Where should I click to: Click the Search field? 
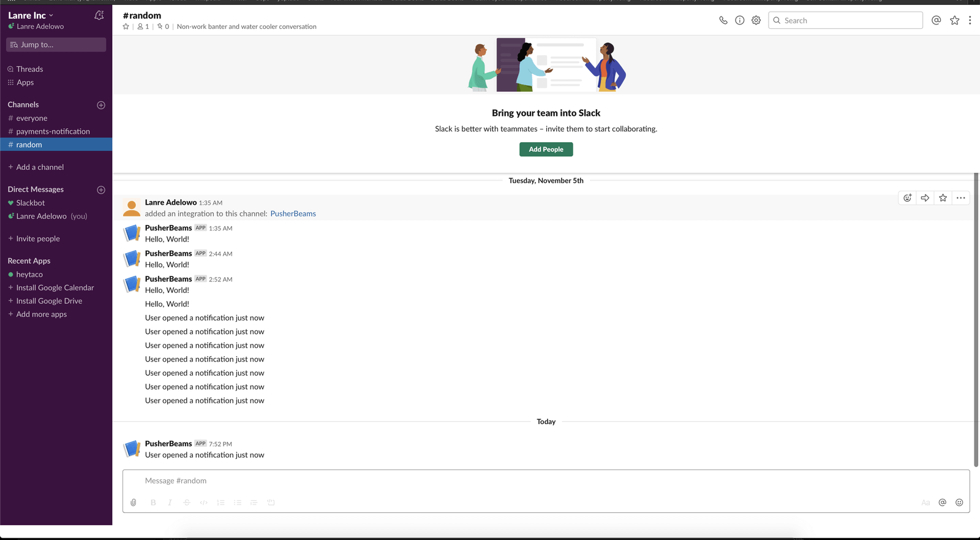(846, 20)
